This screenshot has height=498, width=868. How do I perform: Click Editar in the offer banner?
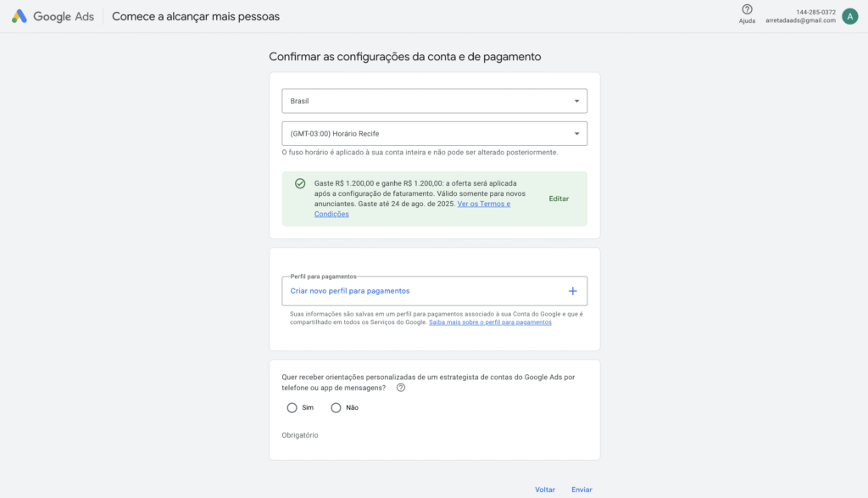(x=559, y=199)
